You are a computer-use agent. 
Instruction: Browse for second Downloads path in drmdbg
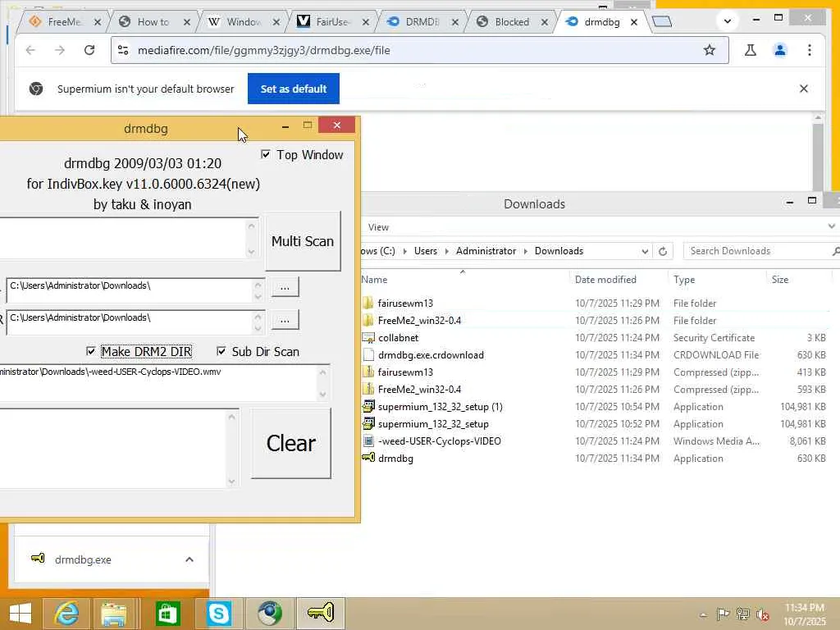pos(285,320)
